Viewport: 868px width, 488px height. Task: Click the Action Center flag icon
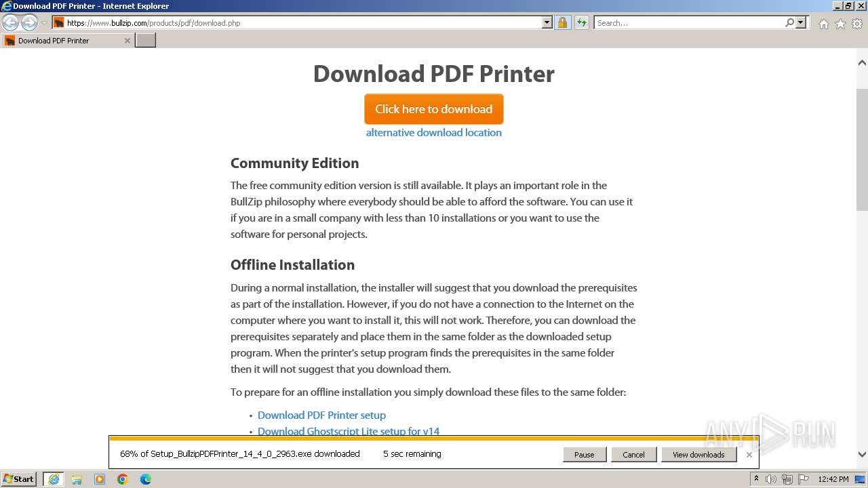tap(803, 479)
